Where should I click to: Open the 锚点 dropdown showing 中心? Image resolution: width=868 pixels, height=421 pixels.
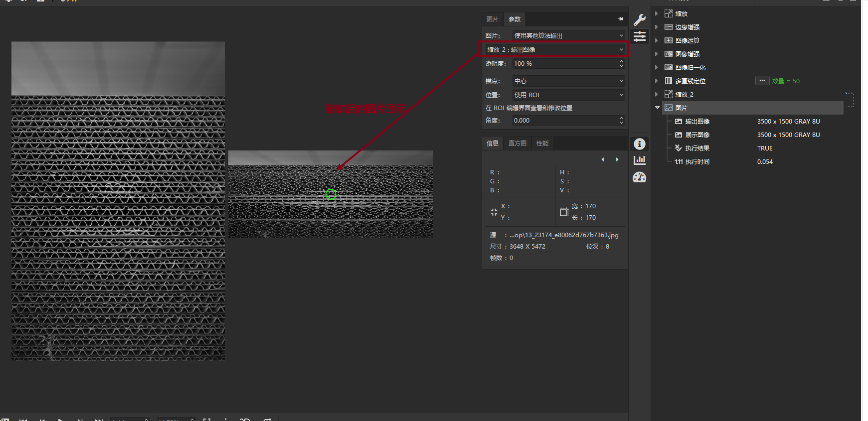tap(568, 81)
